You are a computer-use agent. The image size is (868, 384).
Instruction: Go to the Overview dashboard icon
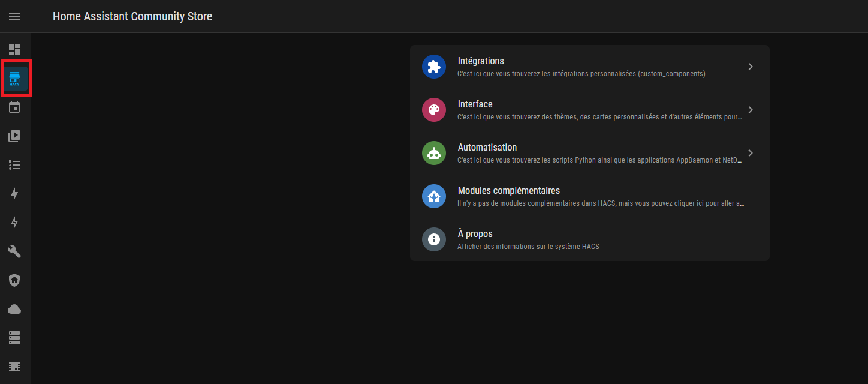(14, 50)
